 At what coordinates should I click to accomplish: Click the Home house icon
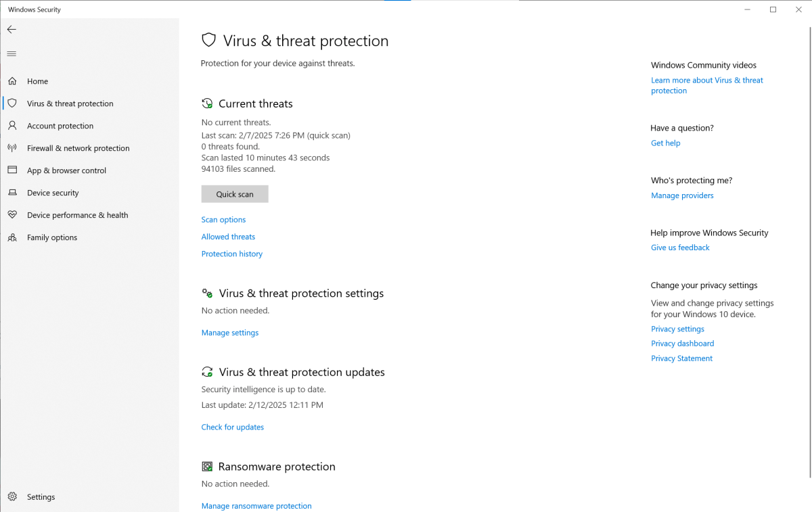12,81
